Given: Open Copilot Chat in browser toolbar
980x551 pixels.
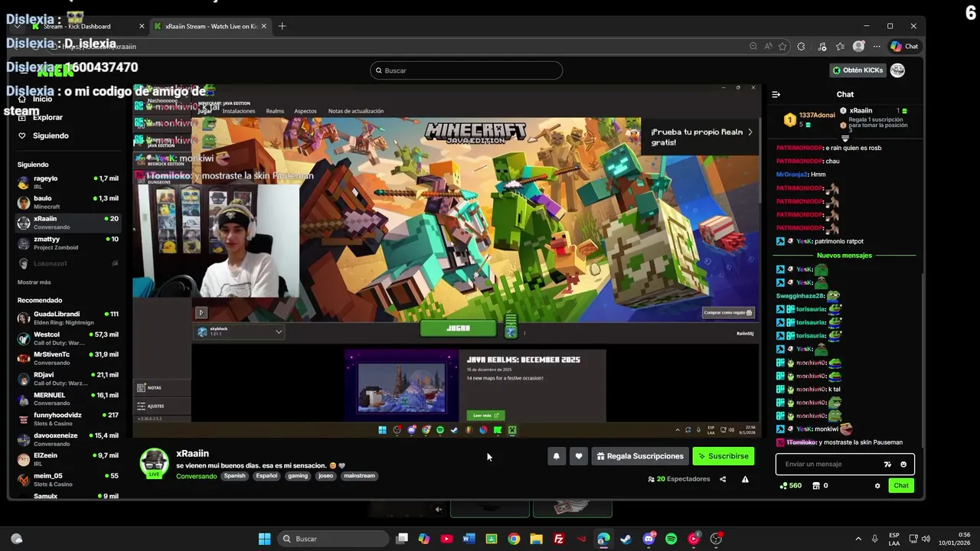Looking at the screenshot, I should click(x=904, y=47).
